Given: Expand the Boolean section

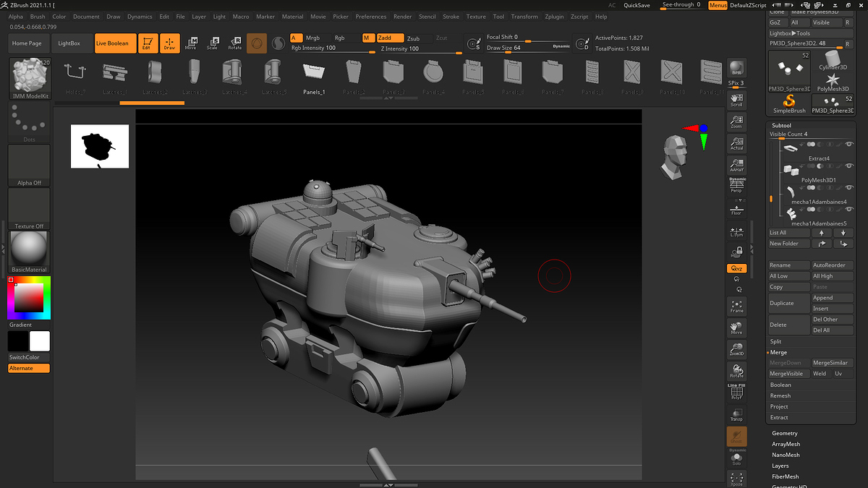Looking at the screenshot, I should click(780, 385).
